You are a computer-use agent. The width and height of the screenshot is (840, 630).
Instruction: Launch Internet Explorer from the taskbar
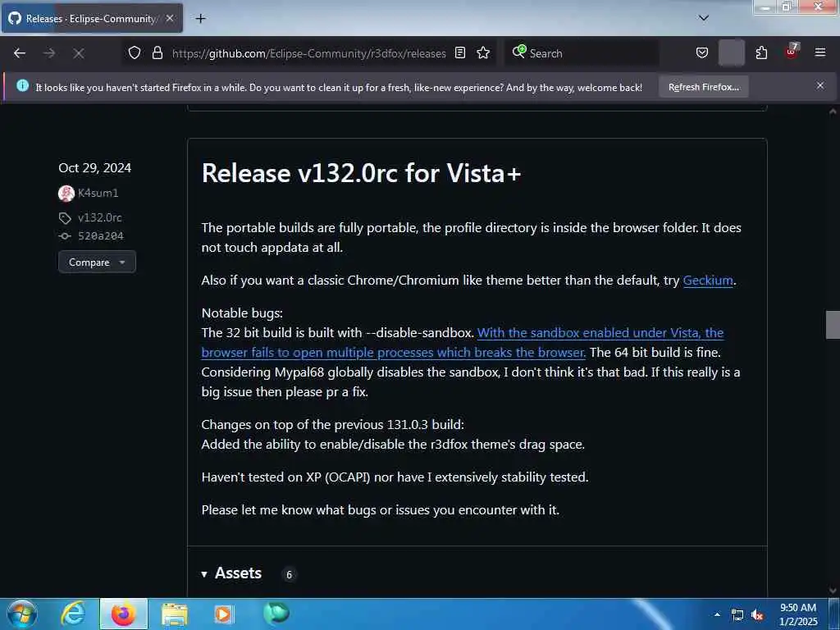(72, 614)
